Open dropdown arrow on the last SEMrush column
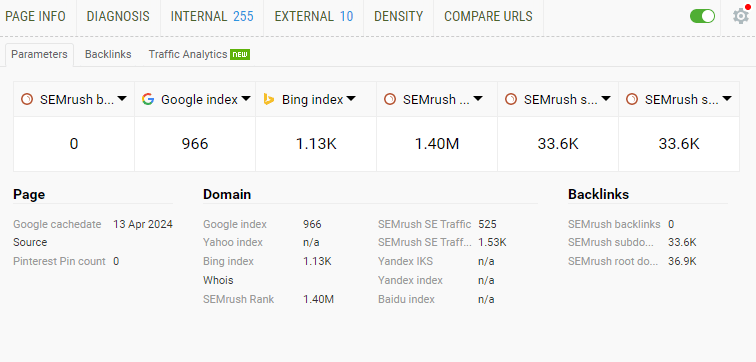This screenshot has width=756, height=362. (727, 99)
